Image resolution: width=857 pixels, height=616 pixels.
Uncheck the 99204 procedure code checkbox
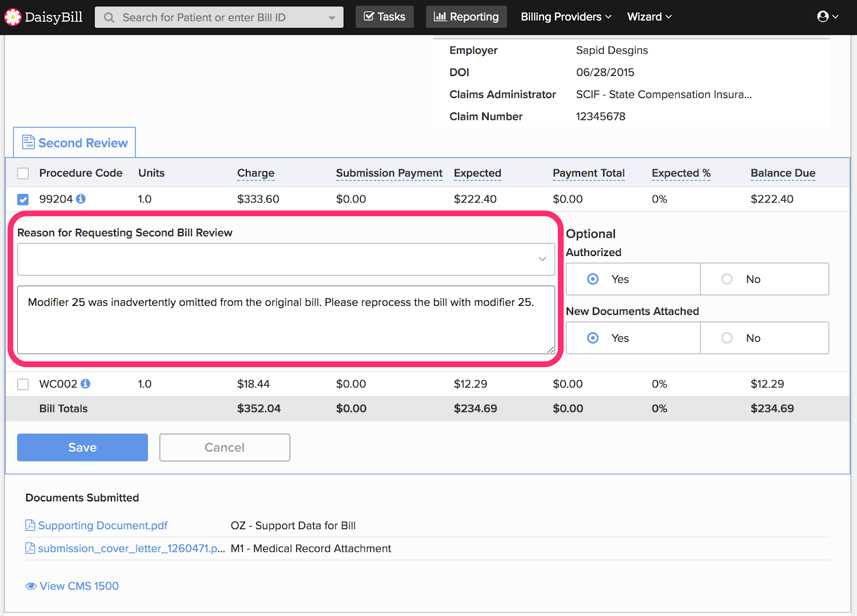click(23, 199)
